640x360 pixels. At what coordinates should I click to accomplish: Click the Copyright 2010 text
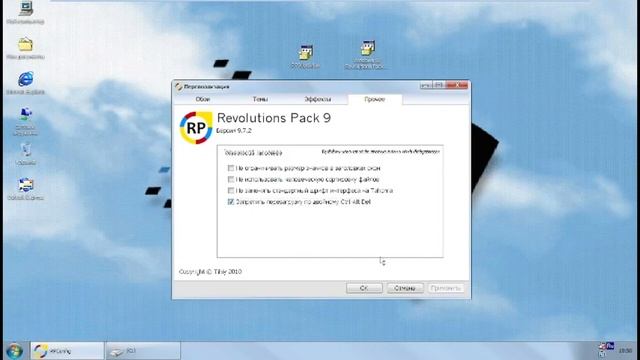point(210,271)
